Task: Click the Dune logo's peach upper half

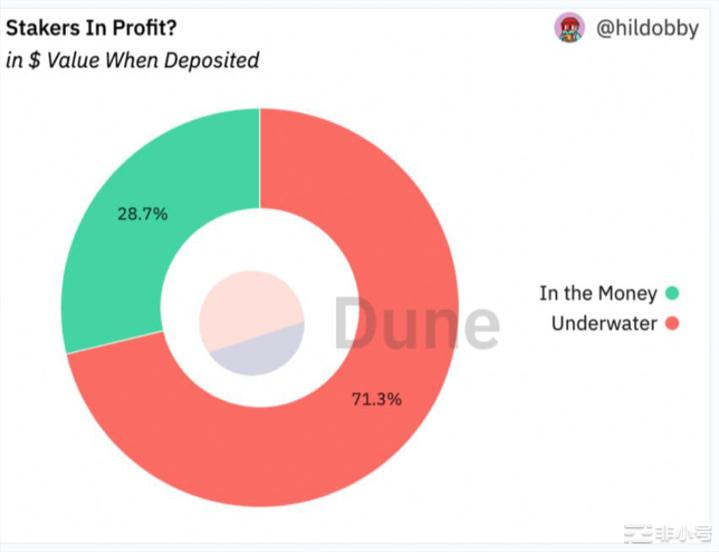Action: tap(241, 303)
